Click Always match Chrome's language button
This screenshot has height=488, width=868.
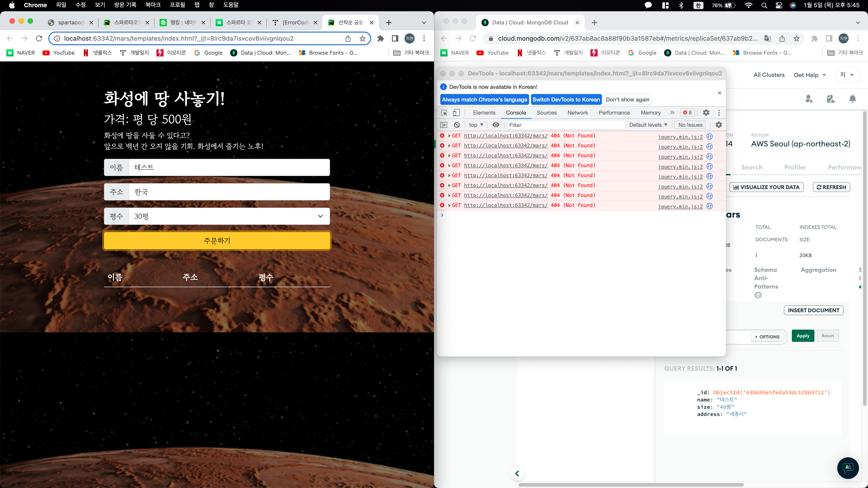[485, 100]
